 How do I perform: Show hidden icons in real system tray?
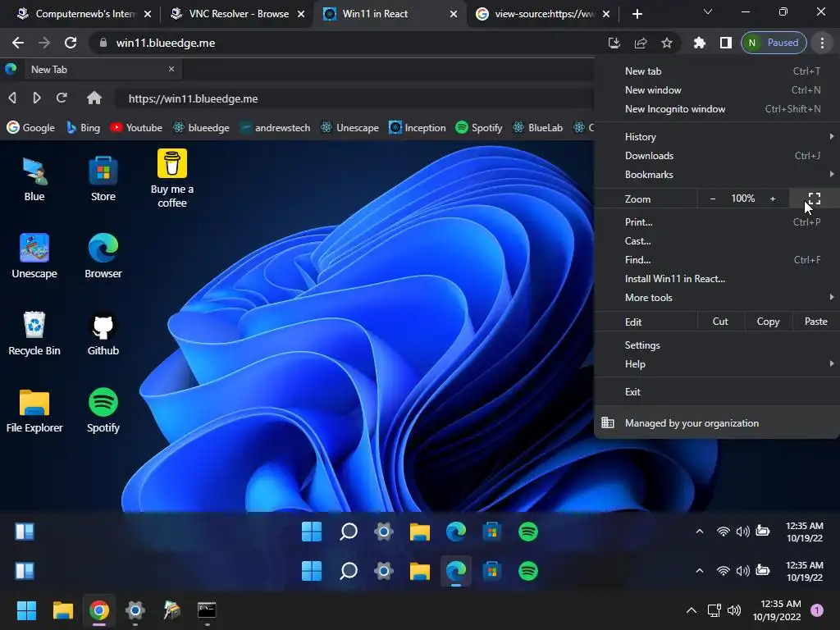[692, 610]
